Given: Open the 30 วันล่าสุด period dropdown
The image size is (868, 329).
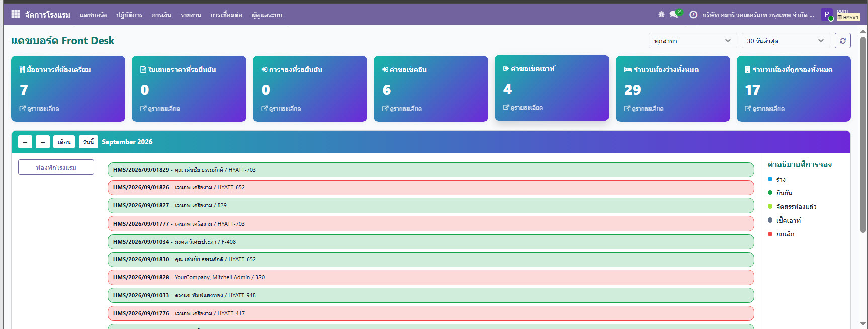Looking at the screenshot, I should [786, 41].
